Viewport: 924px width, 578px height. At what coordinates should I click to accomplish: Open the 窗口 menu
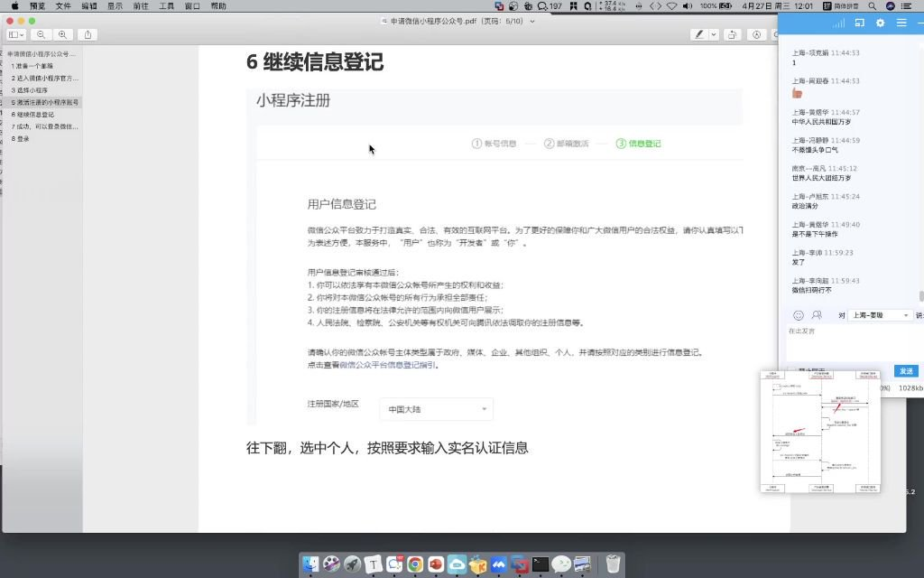point(193,6)
